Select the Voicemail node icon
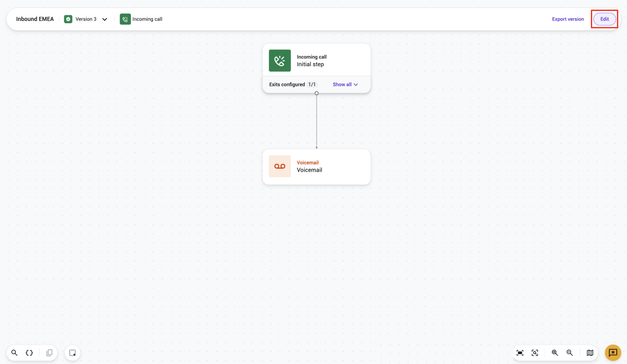The height and width of the screenshot is (364, 627). click(x=280, y=166)
